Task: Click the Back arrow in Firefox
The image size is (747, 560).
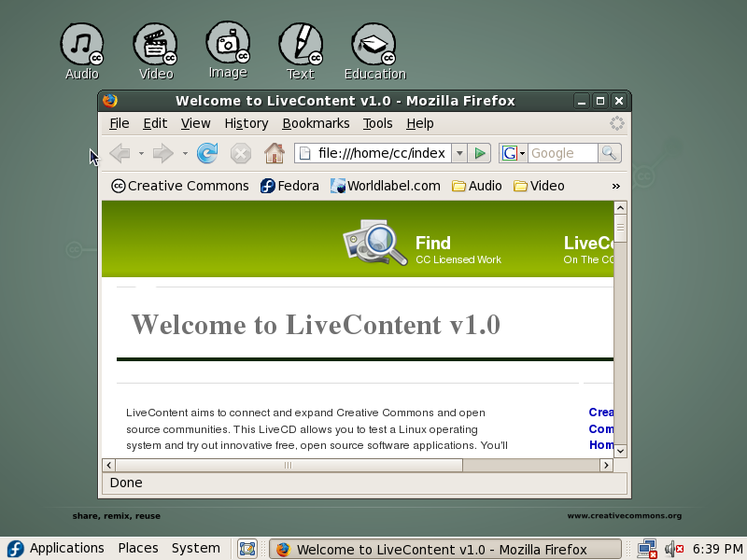Action: pyautogui.click(x=120, y=153)
